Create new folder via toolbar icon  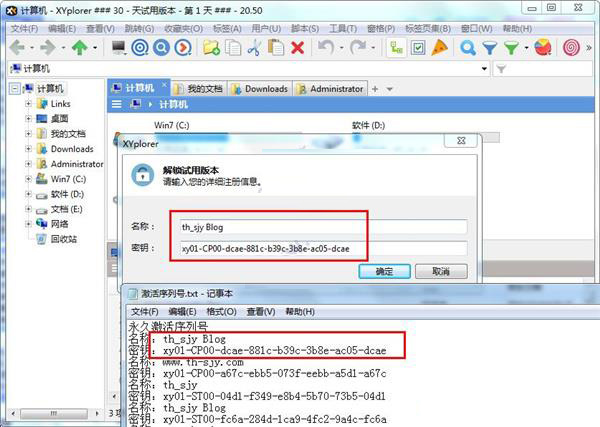[x=211, y=48]
